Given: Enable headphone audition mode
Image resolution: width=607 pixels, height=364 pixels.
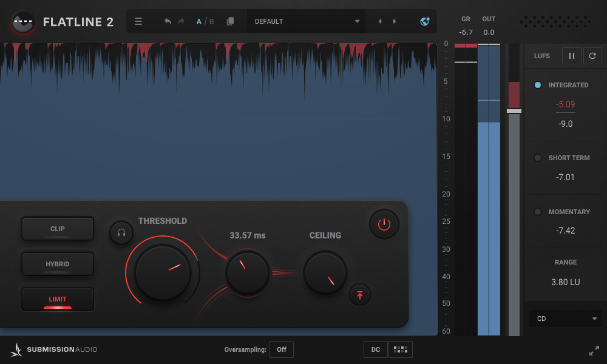Looking at the screenshot, I should click(x=121, y=232).
